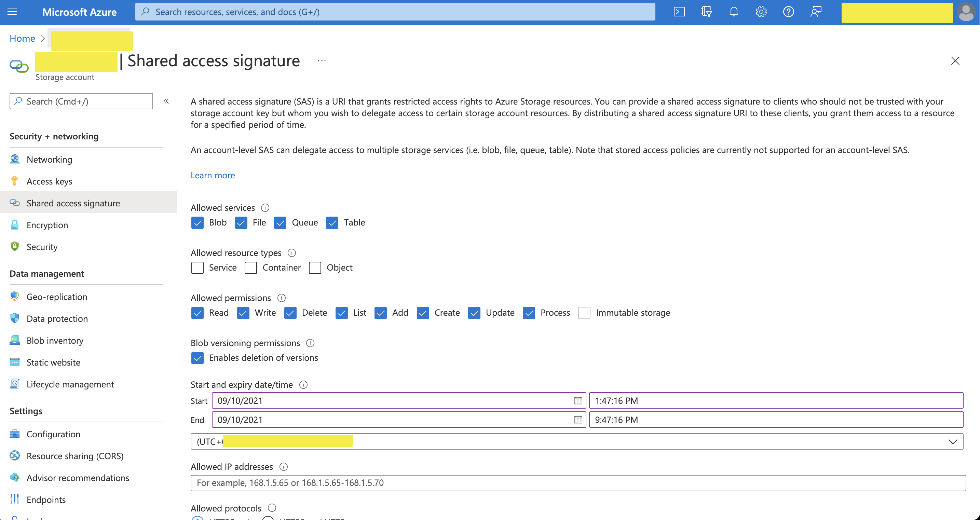Check the Immutable storage permission
Viewport: 980px width, 520px height.
[584, 313]
